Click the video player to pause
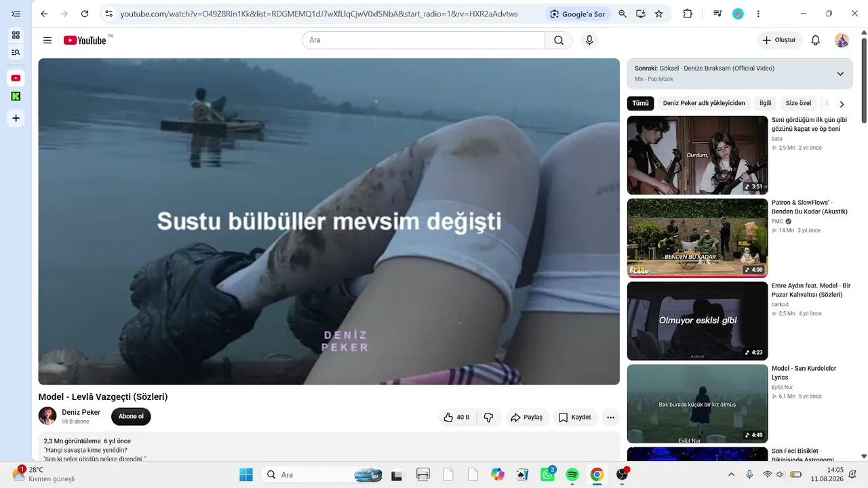The height and width of the screenshot is (488, 868). click(329, 222)
